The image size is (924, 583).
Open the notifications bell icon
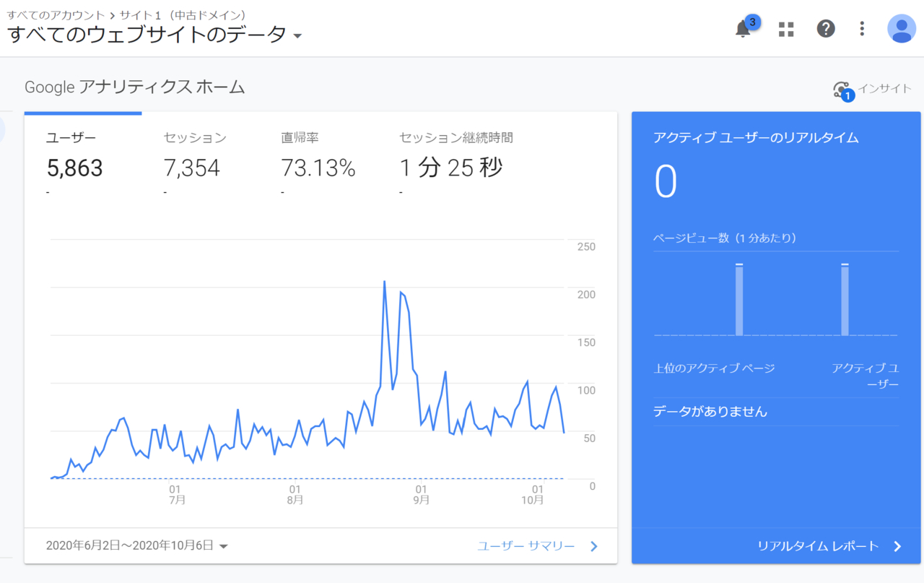(x=743, y=28)
